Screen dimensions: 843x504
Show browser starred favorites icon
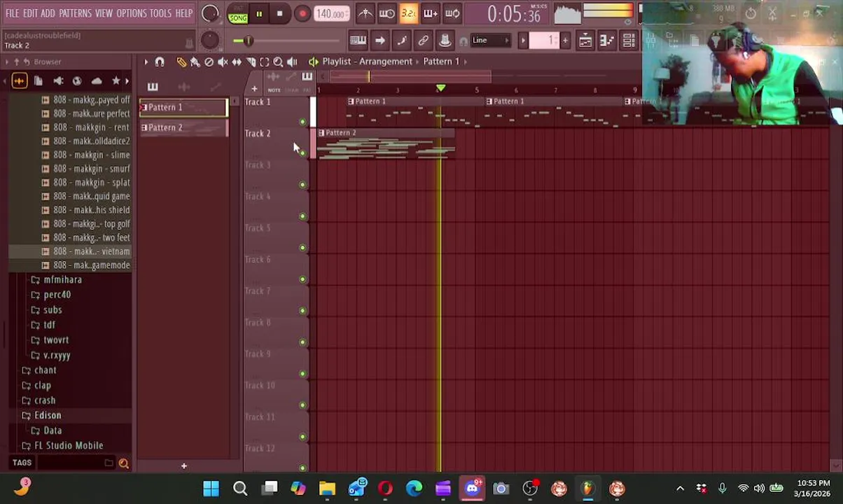[116, 81]
